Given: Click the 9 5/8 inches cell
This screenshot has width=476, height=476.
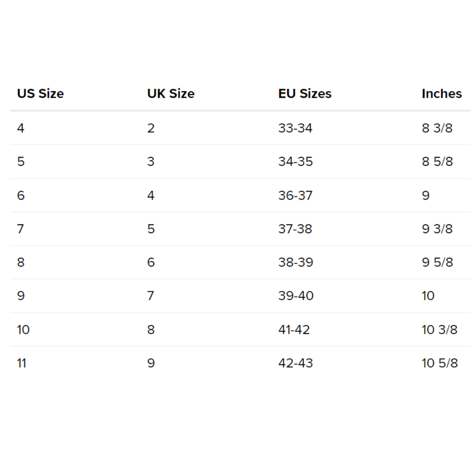Looking at the screenshot, I should coord(437,262).
